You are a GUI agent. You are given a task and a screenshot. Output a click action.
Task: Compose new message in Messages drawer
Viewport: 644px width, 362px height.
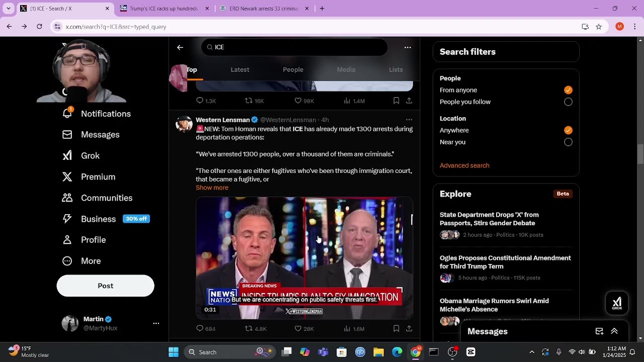[x=599, y=331]
